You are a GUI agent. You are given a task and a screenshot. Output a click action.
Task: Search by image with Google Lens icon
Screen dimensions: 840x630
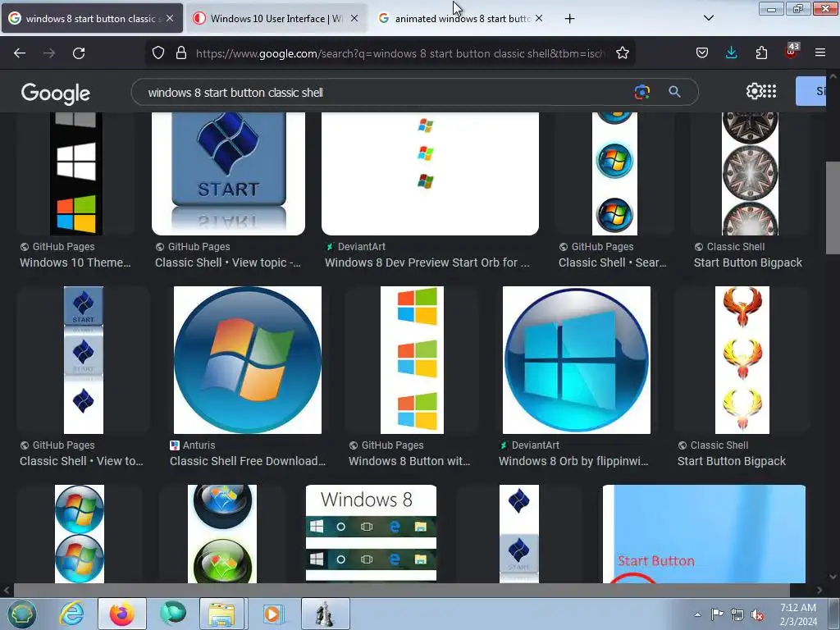point(641,92)
